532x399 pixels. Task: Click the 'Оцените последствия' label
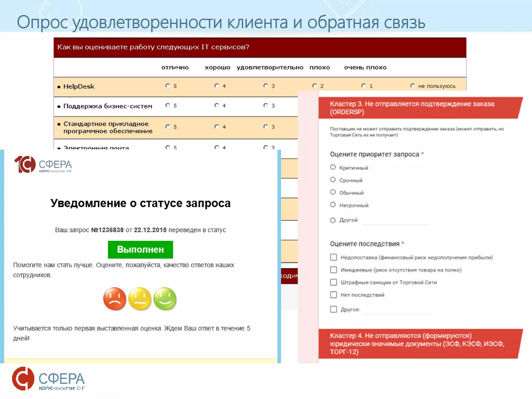[x=364, y=244]
